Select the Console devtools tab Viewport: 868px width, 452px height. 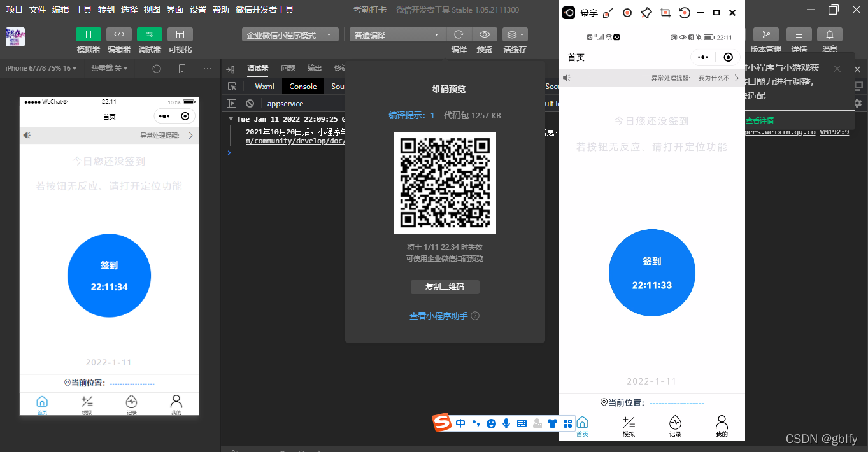click(x=303, y=87)
